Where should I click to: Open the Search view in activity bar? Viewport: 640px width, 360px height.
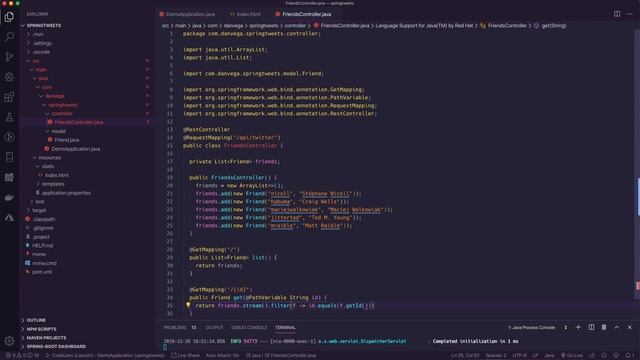tap(9, 37)
